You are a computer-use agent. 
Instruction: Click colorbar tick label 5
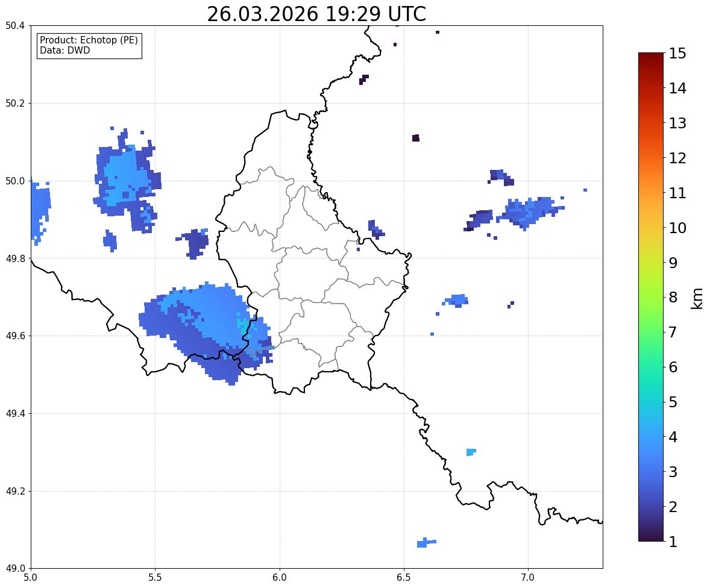pos(673,402)
